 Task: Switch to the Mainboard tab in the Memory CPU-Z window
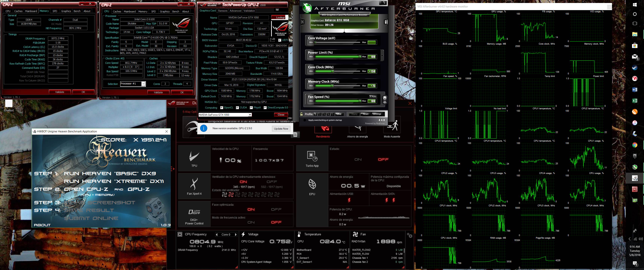pyautogui.click(x=31, y=11)
